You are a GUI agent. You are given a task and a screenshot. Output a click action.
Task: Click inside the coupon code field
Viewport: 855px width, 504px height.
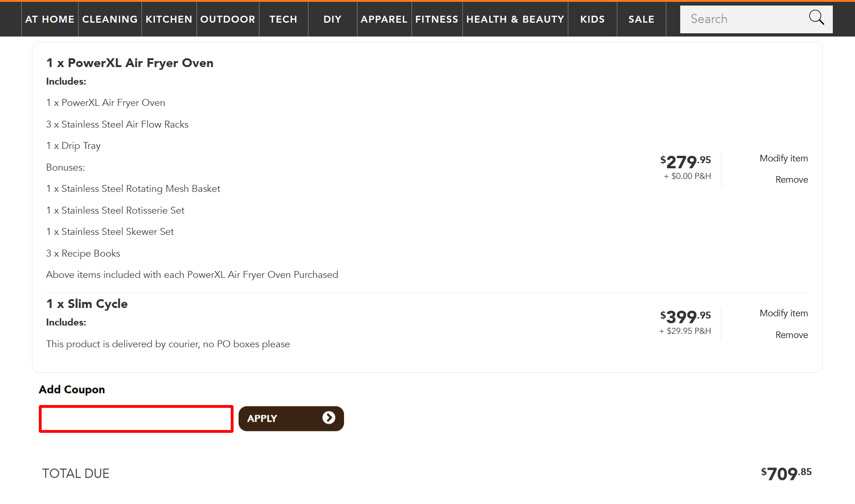click(135, 418)
